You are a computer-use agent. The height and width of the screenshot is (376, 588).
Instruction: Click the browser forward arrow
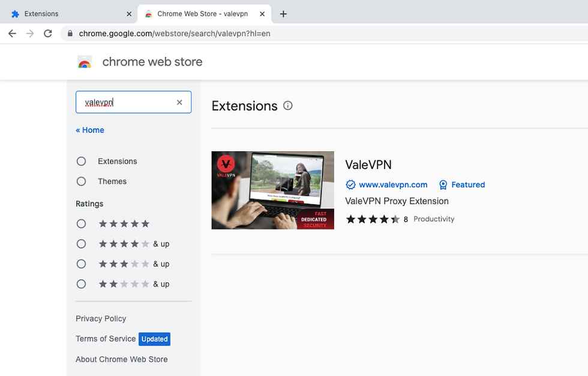point(30,34)
